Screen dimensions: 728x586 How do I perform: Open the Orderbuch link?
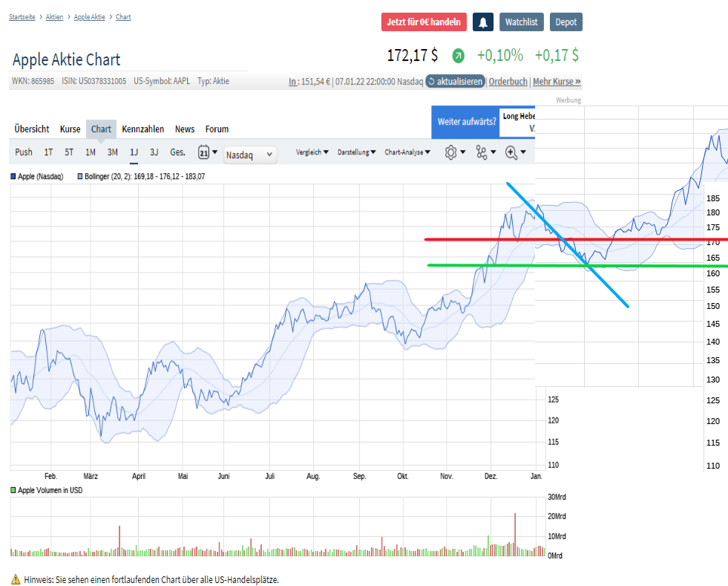[x=508, y=82]
